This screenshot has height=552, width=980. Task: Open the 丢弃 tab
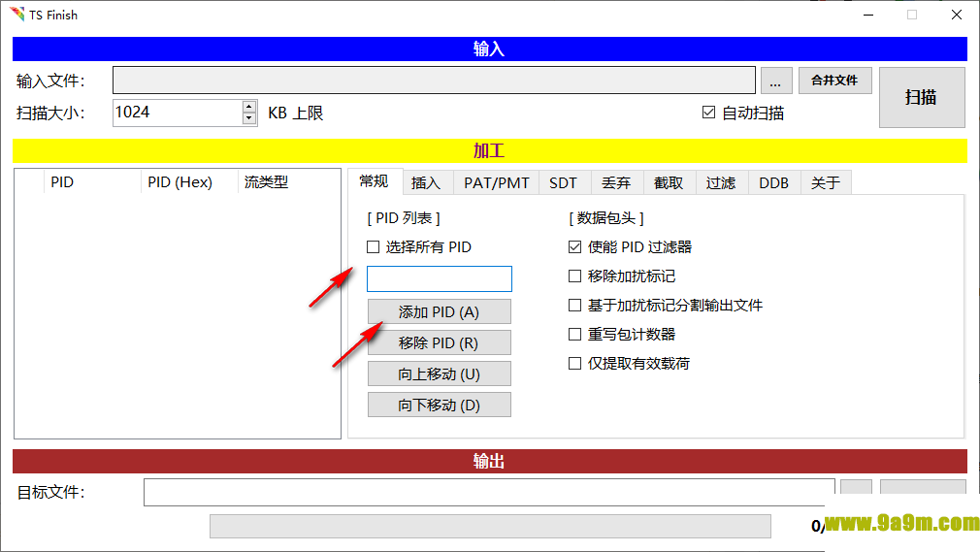616,183
